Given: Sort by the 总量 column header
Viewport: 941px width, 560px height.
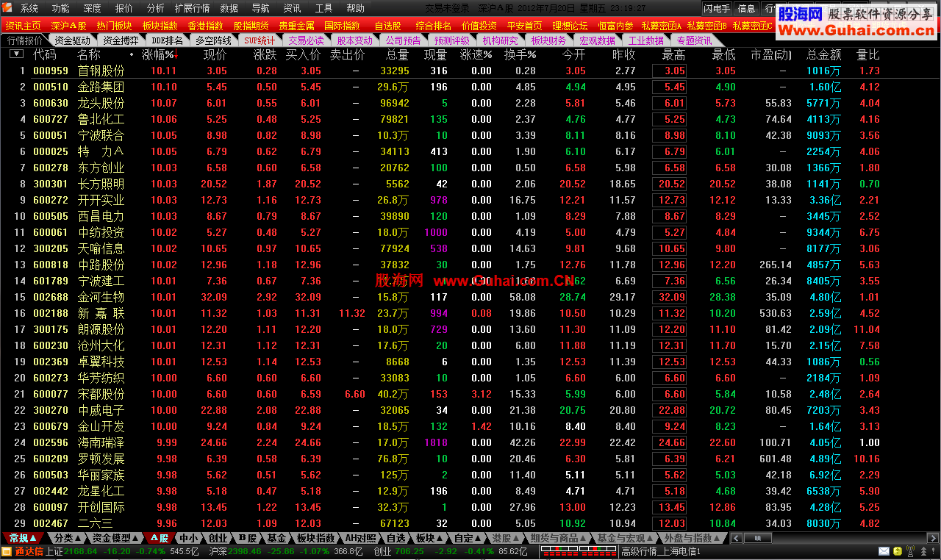Looking at the screenshot, I should [x=398, y=55].
